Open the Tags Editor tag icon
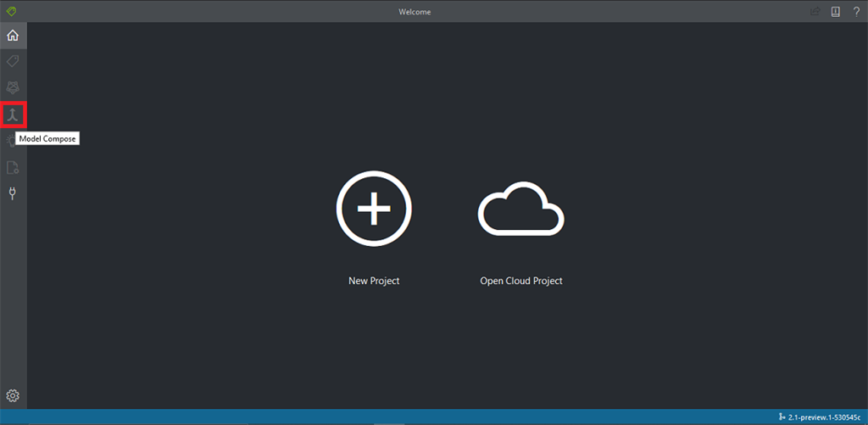 tap(13, 60)
